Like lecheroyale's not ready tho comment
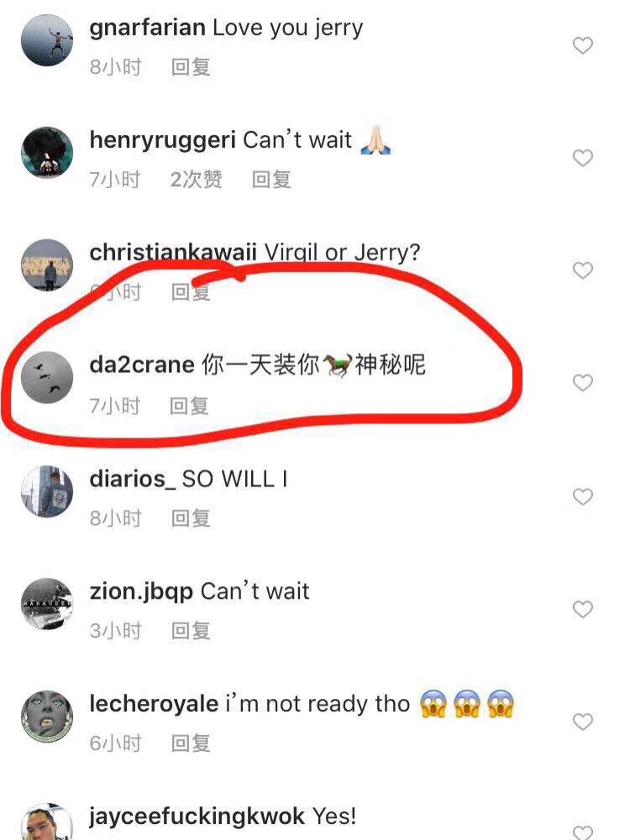630x840 pixels. 582,722
